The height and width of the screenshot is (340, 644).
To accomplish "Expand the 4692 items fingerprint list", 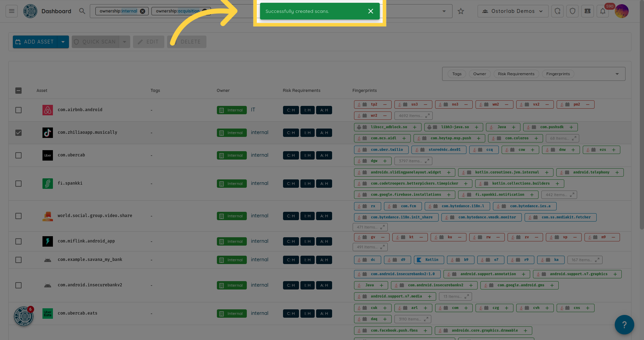I will 414,116.
